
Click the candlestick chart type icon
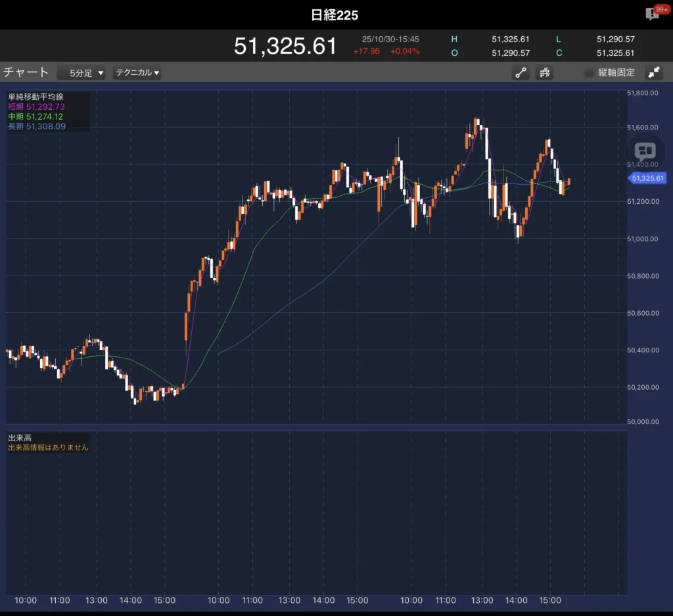coord(544,73)
